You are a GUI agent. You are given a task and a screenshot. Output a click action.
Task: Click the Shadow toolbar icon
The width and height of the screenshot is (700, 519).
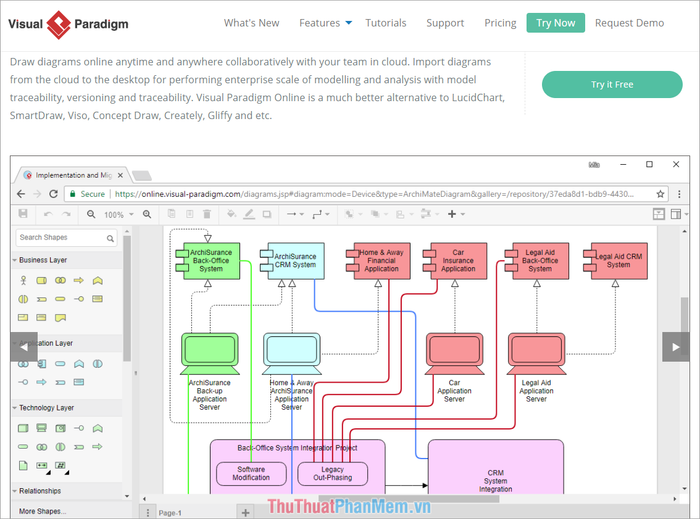(267, 214)
